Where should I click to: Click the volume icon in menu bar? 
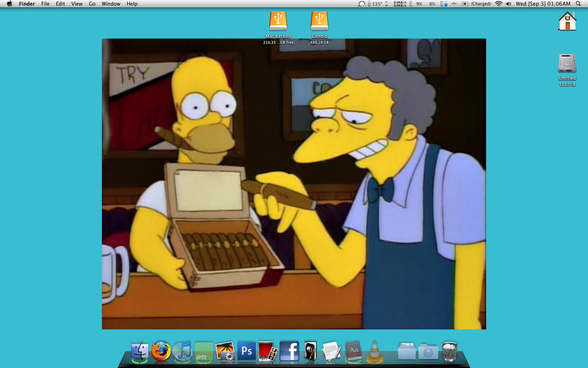tap(508, 3)
